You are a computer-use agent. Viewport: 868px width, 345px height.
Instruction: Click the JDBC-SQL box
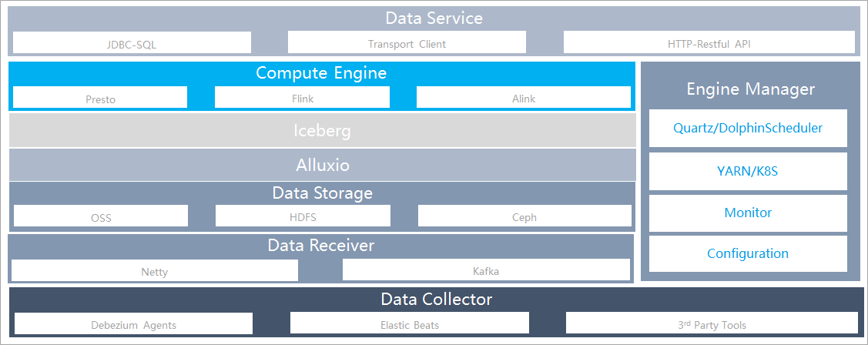click(132, 42)
